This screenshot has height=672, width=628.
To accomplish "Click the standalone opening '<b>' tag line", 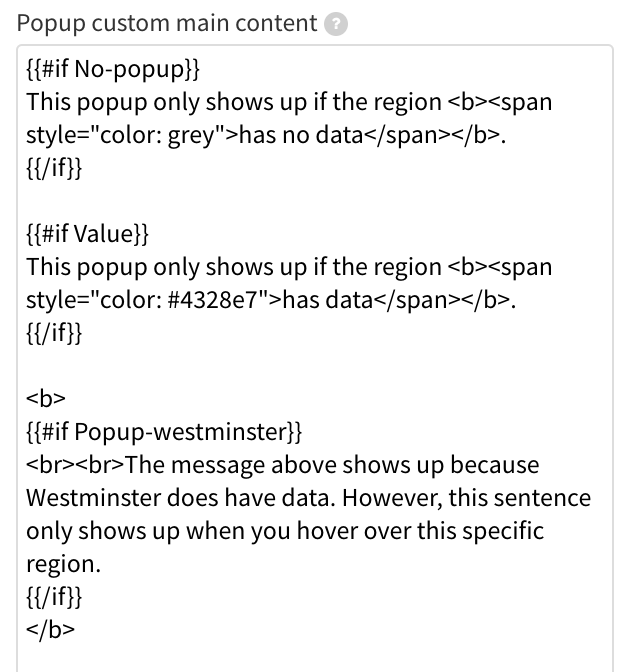I will point(46,398).
